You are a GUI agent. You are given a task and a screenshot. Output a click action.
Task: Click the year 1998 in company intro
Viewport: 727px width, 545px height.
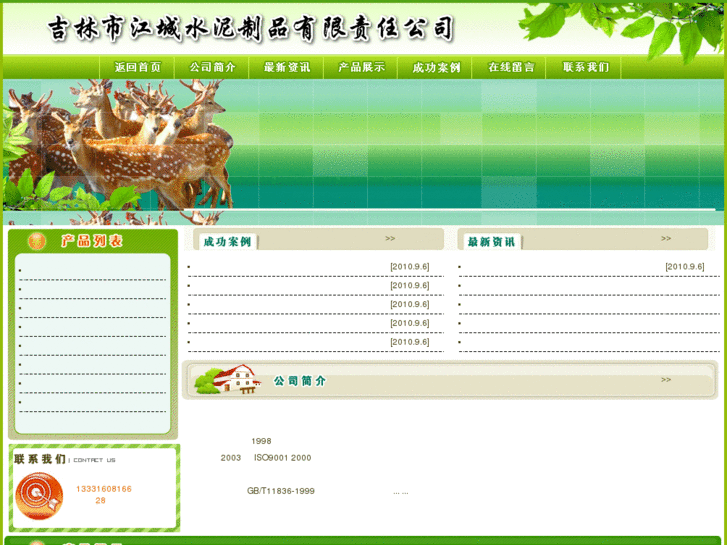click(261, 441)
